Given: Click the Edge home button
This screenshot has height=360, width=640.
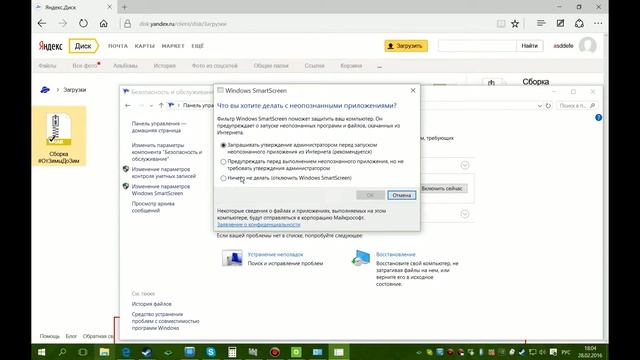Looking at the screenshot, I should (104, 24).
